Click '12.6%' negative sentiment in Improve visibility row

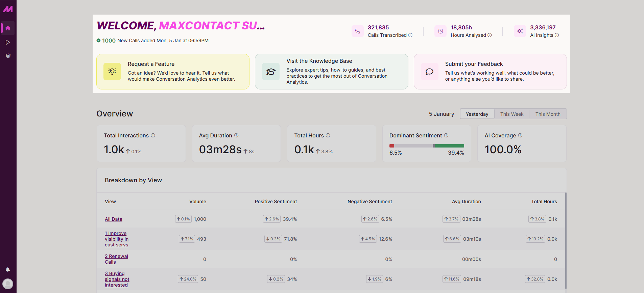[x=385, y=239]
